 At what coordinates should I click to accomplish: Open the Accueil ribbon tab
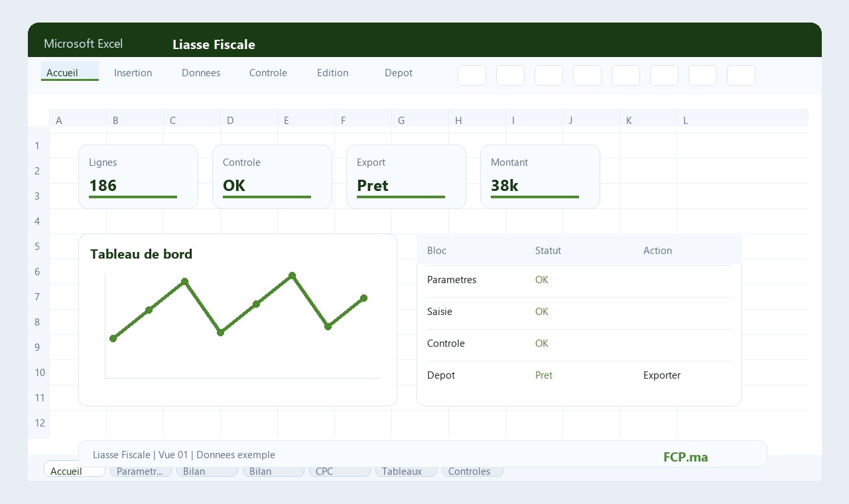point(70,72)
